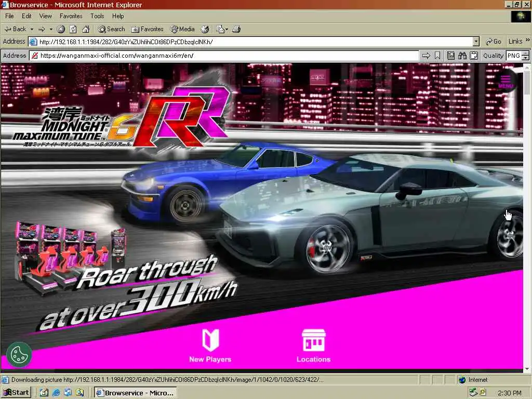Screen dimensions: 532x399
Task: Open the cookie settings round icon
Action: [x=19, y=354]
